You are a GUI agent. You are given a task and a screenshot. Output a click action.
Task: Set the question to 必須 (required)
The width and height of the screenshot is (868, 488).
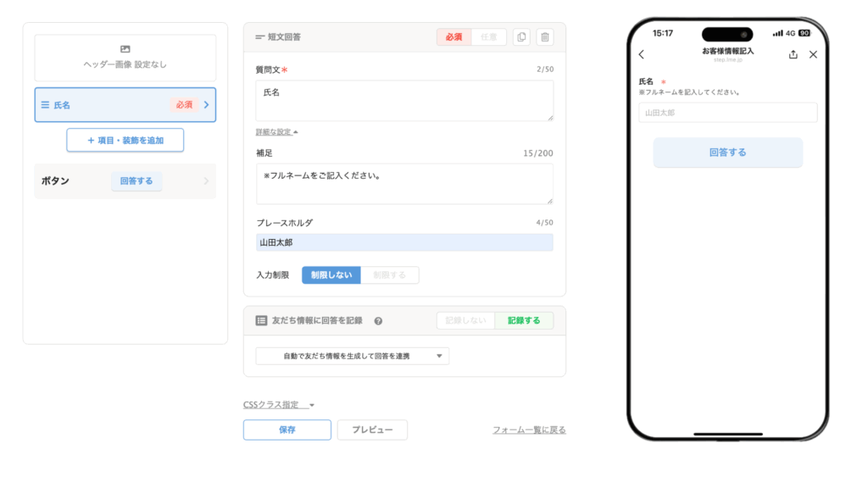tap(453, 37)
